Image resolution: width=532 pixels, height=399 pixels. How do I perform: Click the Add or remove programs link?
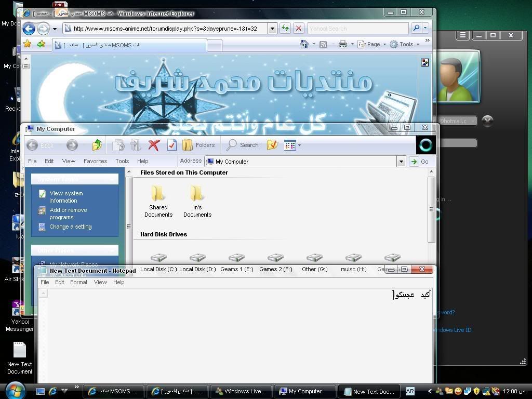click(68, 214)
